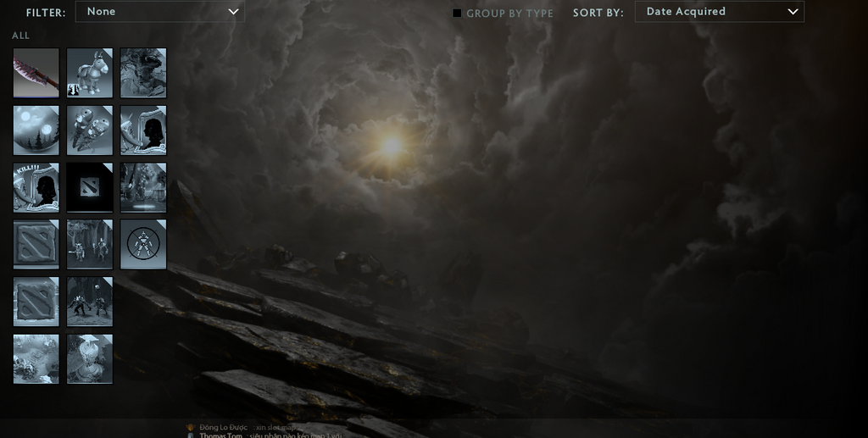
Task: Open the creature in tree landscape item
Action: click(x=143, y=73)
